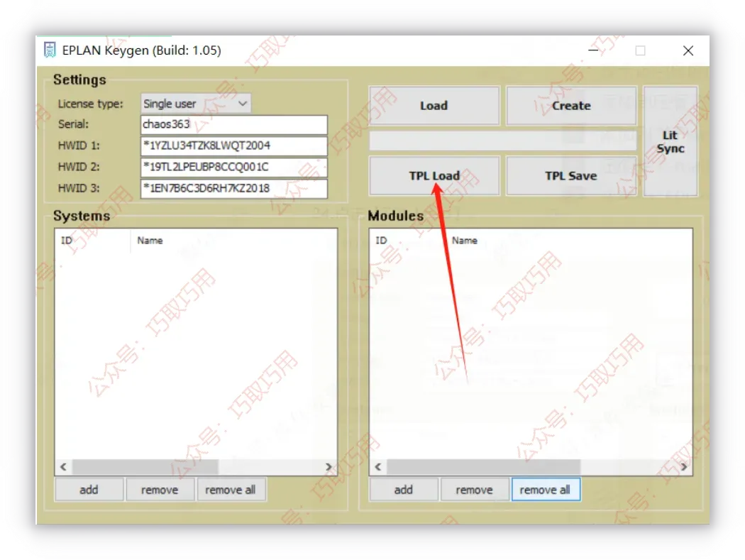
Task: Click left scroll arrow in Modules list
Action: coord(378,467)
